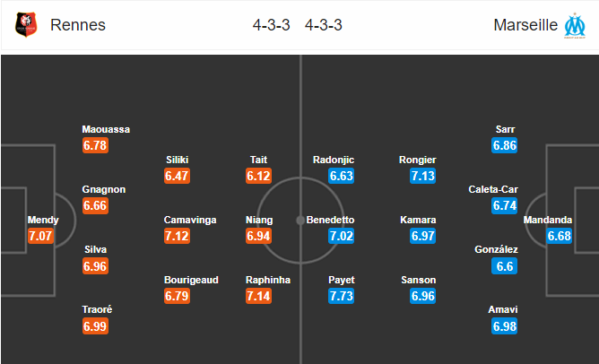Open the Rennes team name link
Screen dimensions: 599x364
click(x=78, y=25)
